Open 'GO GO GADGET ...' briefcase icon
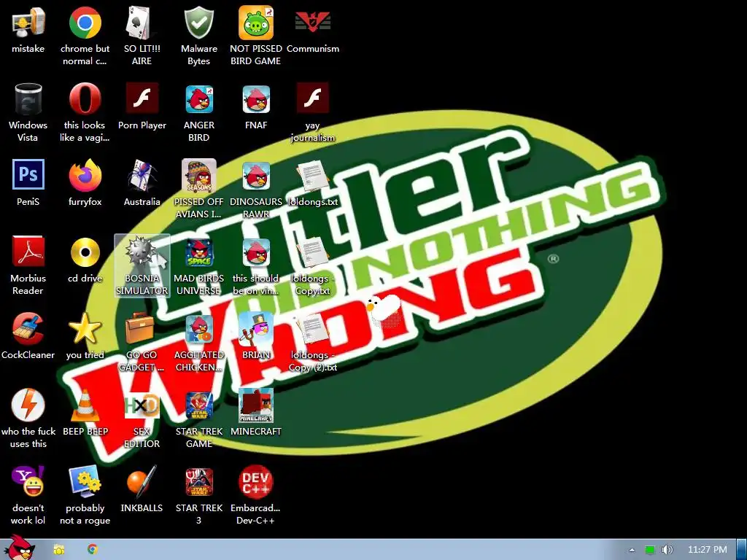The width and height of the screenshot is (747, 560). pyautogui.click(x=140, y=329)
